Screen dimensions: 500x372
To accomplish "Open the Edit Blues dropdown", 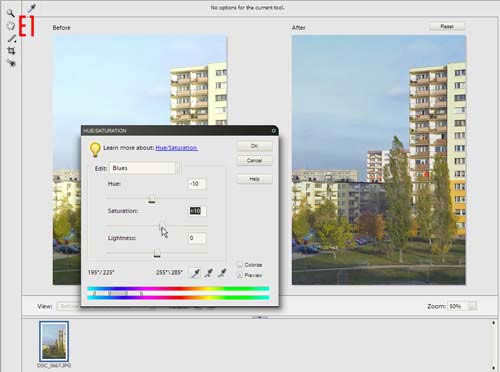I will [x=145, y=168].
